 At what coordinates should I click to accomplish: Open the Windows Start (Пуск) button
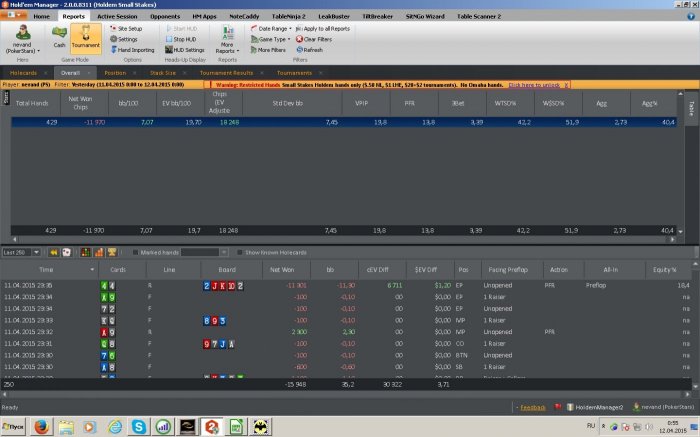tap(13, 427)
